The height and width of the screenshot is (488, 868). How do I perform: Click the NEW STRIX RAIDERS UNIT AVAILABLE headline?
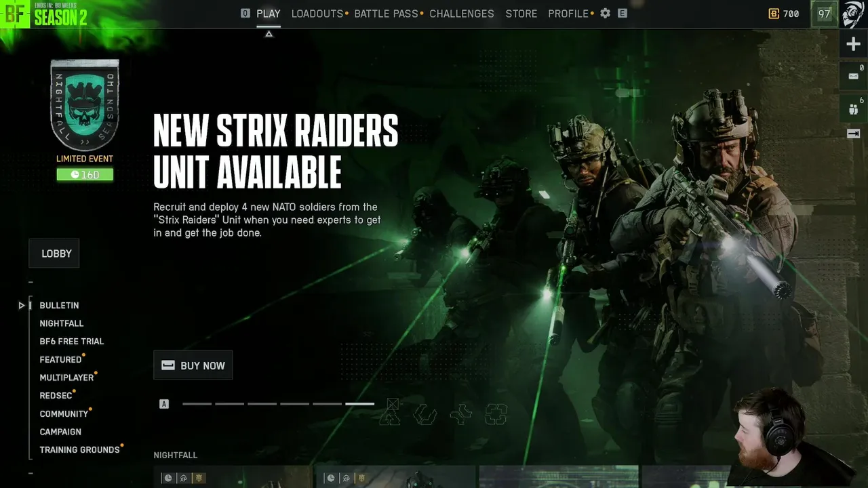tap(275, 151)
